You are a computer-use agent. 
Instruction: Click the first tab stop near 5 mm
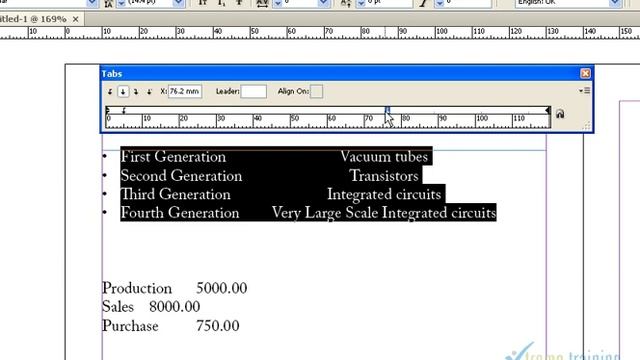coord(124,110)
